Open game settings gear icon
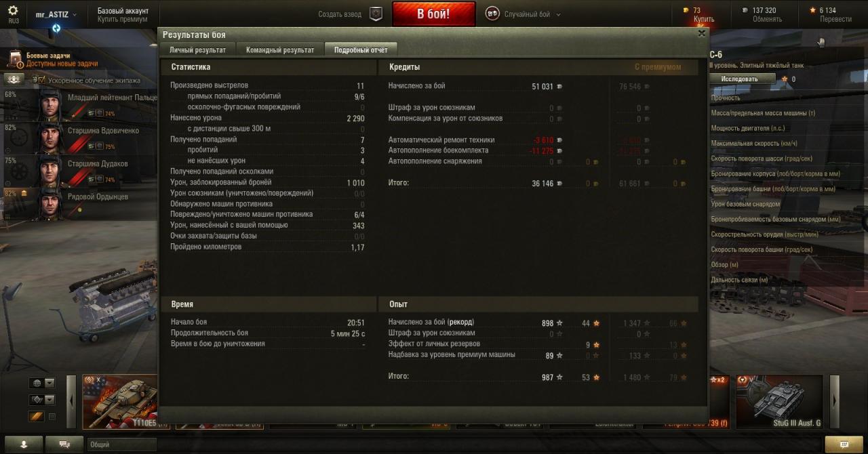868x454 pixels. tap(13, 11)
